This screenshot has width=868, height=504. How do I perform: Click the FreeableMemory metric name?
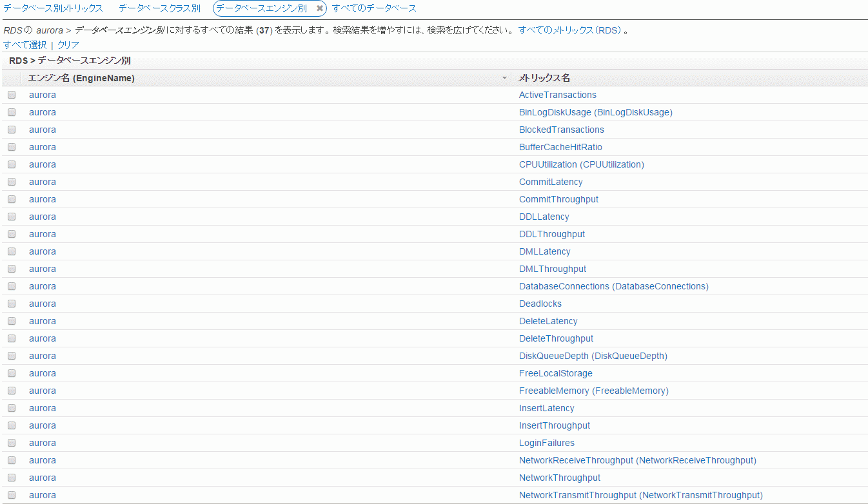coord(594,391)
